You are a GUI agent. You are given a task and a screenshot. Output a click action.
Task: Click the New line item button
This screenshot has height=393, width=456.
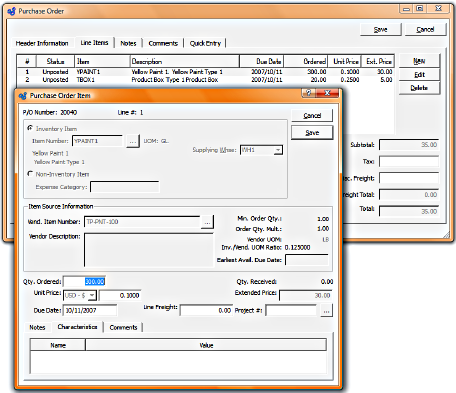pos(419,61)
